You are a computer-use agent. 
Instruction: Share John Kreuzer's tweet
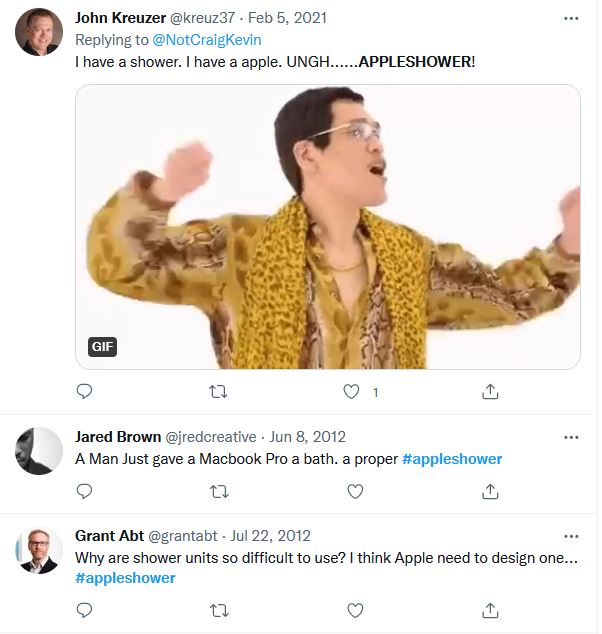click(490, 391)
